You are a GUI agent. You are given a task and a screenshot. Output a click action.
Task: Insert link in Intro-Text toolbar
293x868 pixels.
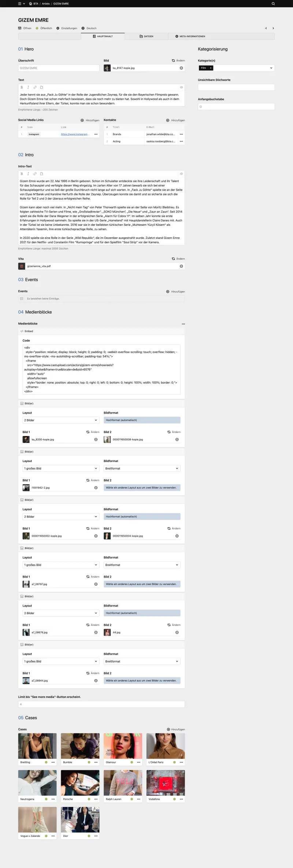(x=35, y=174)
